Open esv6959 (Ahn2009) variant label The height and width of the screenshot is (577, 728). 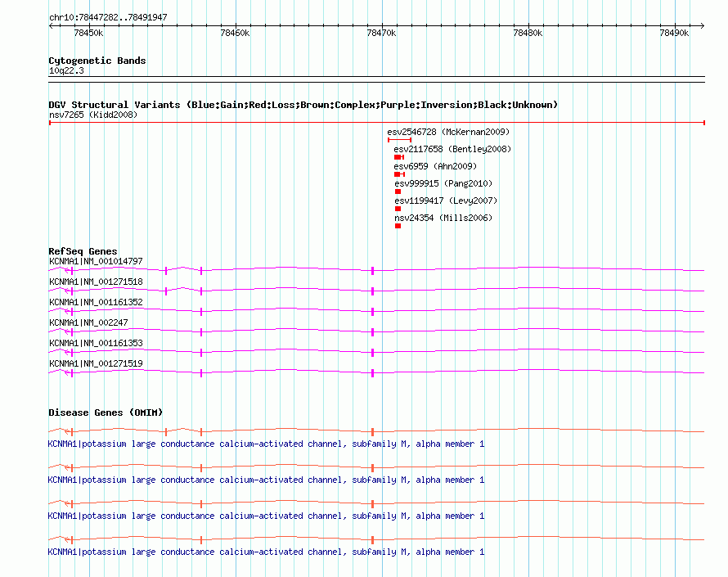[x=435, y=166]
